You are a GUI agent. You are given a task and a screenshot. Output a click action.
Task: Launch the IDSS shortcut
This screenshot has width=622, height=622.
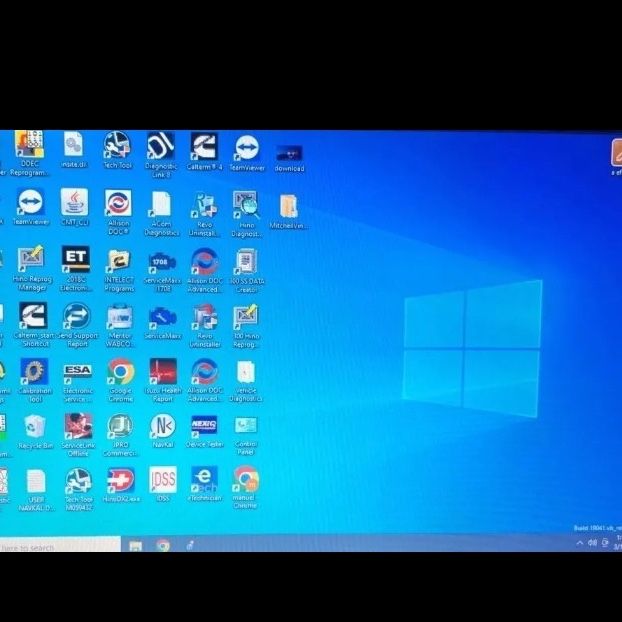click(x=163, y=484)
